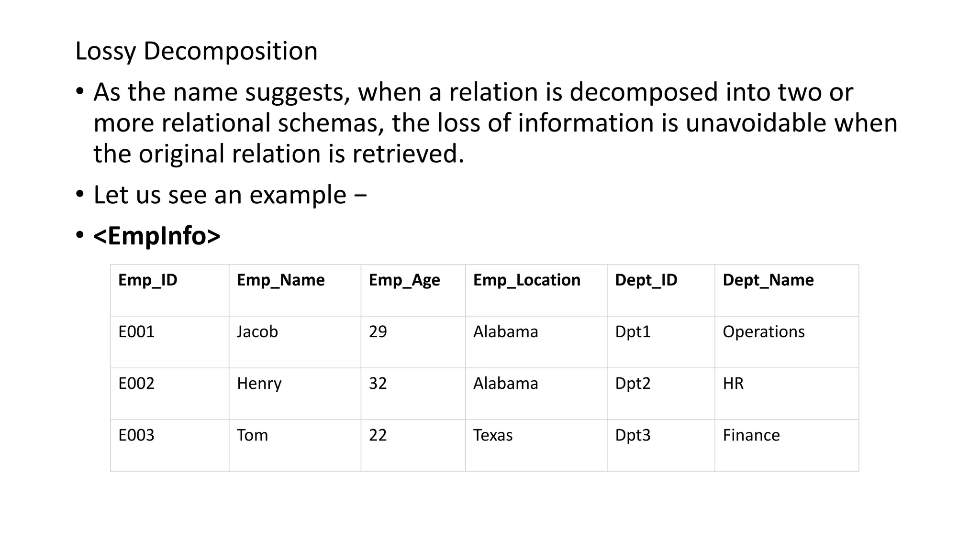Click the Jacob name cell
The width and height of the screenshot is (980, 551).
[x=257, y=331]
